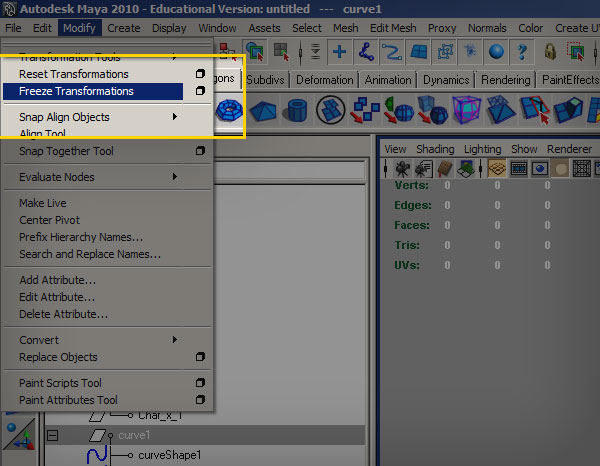
Task: Open Paint Attributes Tool option box
Action: click(200, 400)
